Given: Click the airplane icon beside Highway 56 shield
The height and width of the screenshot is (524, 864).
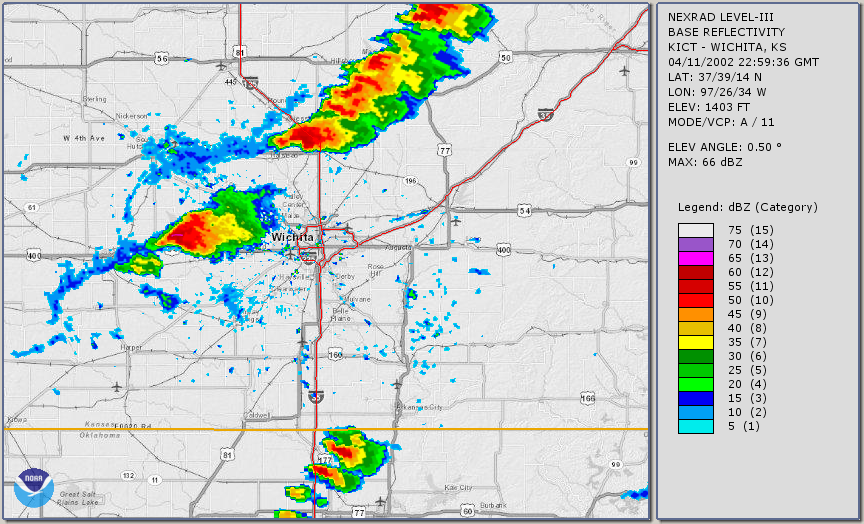Looking at the screenshot, I should tap(222, 66).
